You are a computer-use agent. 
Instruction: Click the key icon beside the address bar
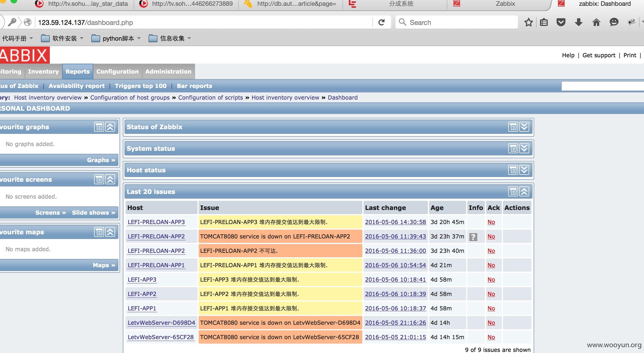click(x=12, y=22)
